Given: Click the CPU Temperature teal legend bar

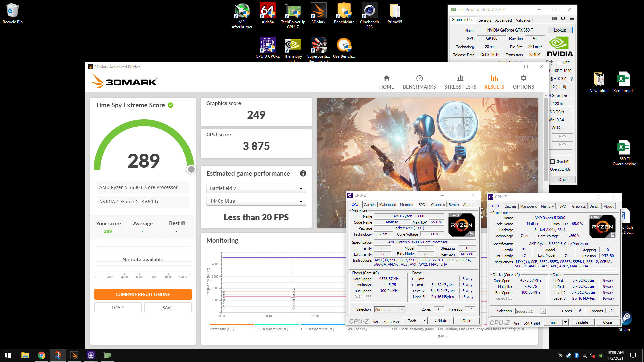Looking at the screenshot, I should (x=277, y=324).
